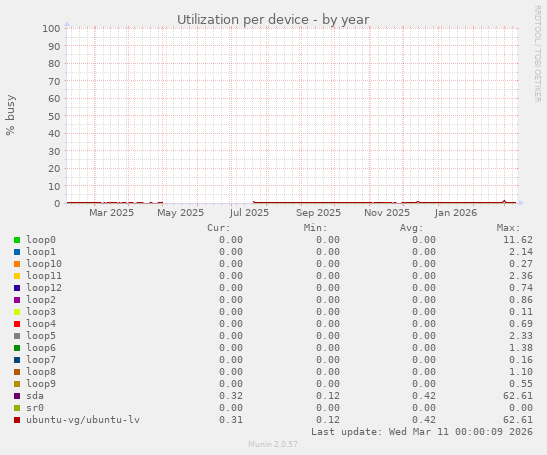This screenshot has height=455, width=547.
Task: Click the Sep 2025 x-axis label
Action: (x=318, y=213)
